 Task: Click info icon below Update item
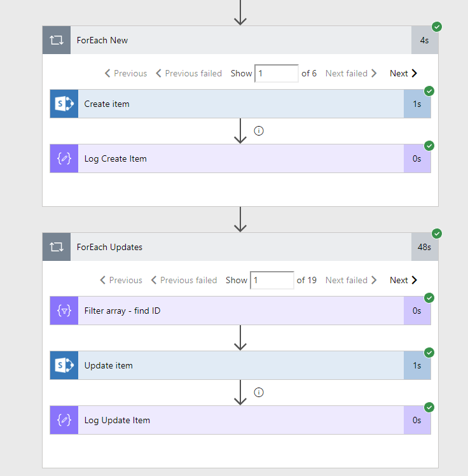tap(259, 392)
